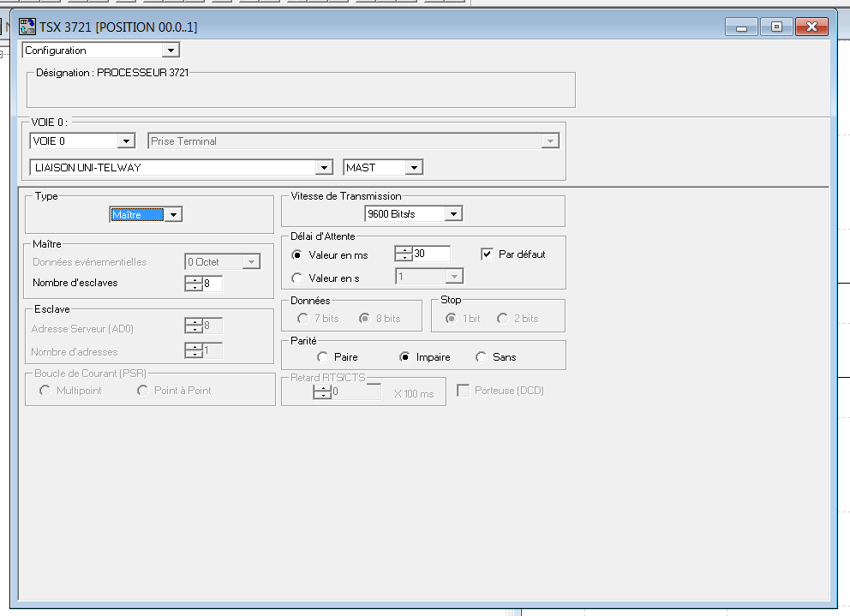Screen dimensions: 850x616
Task: Select the Valeur en ms radio button
Action: (297, 254)
